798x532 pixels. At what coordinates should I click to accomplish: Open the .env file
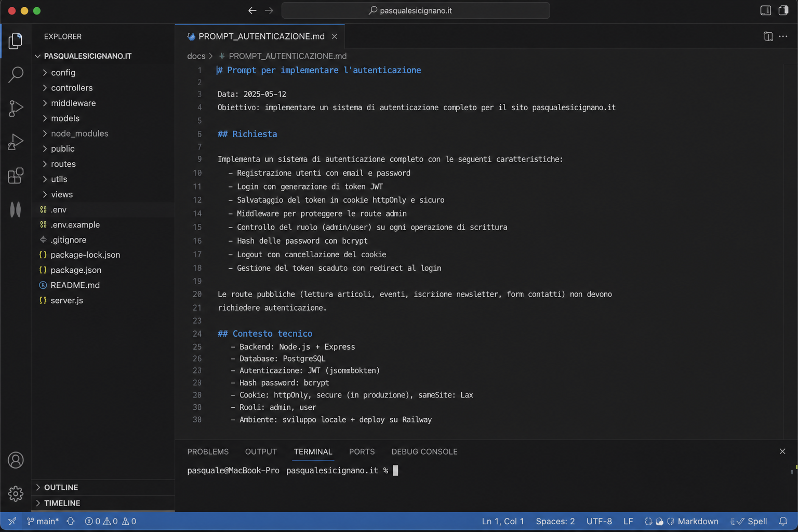[103, 209]
